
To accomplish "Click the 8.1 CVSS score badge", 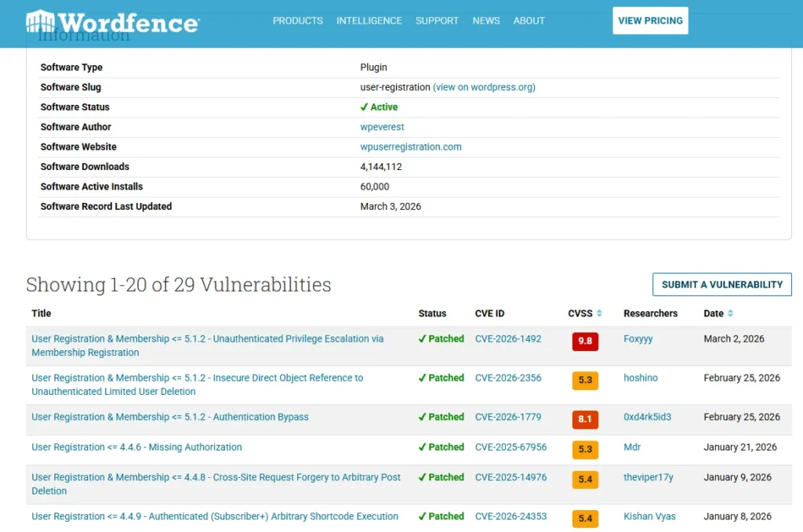I will click(585, 419).
